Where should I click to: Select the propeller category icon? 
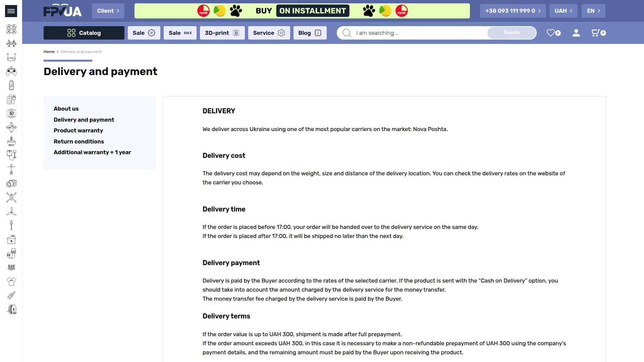point(11,212)
